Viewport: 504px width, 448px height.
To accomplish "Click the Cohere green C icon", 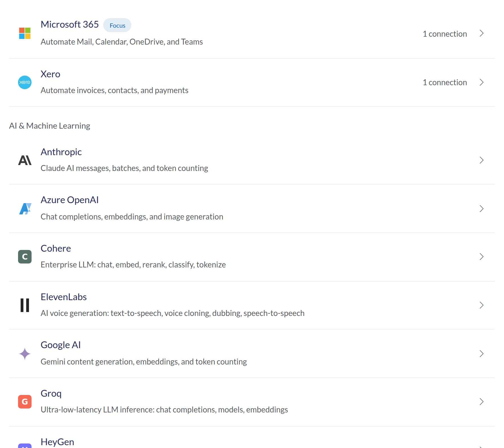I will click(x=25, y=257).
